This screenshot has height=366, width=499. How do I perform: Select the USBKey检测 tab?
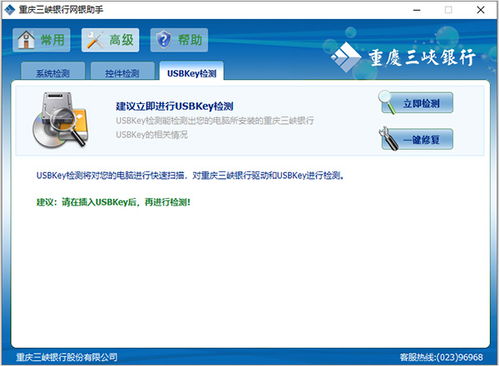coord(192,71)
